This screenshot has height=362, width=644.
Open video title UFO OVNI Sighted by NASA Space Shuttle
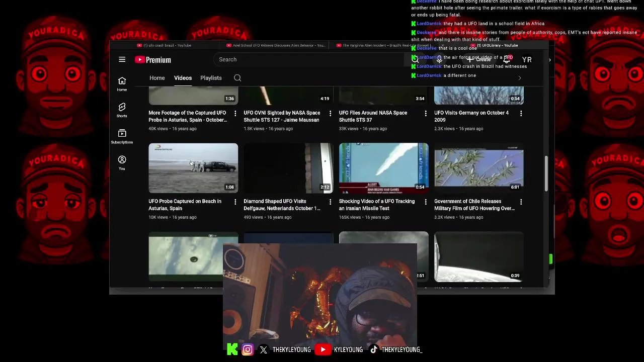[x=282, y=117]
